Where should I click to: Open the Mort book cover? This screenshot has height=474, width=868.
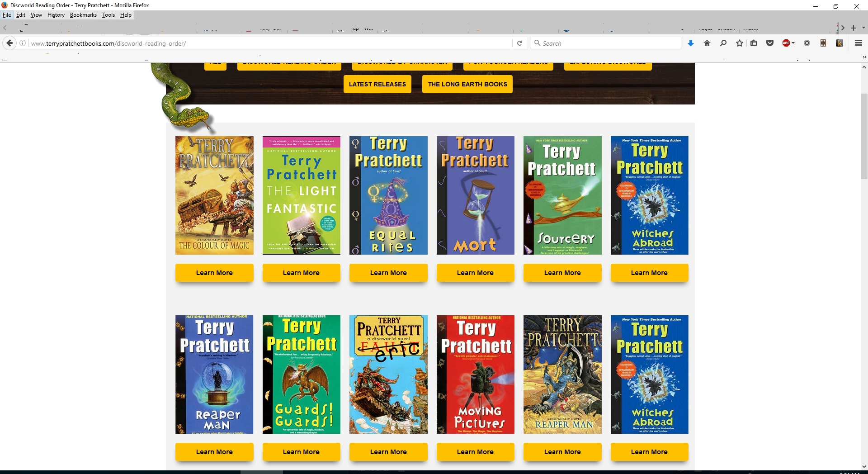[475, 195]
